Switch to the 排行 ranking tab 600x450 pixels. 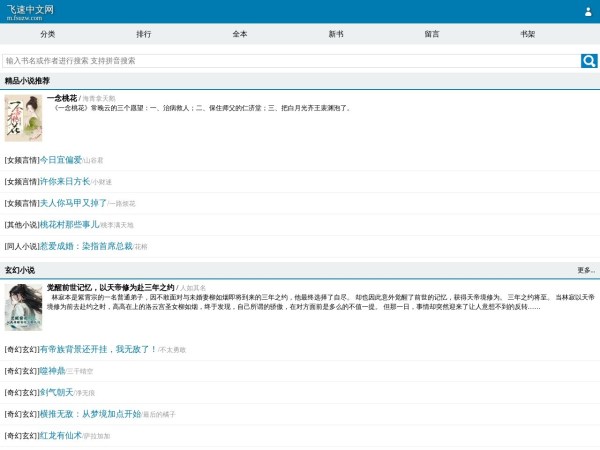coord(144,34)
